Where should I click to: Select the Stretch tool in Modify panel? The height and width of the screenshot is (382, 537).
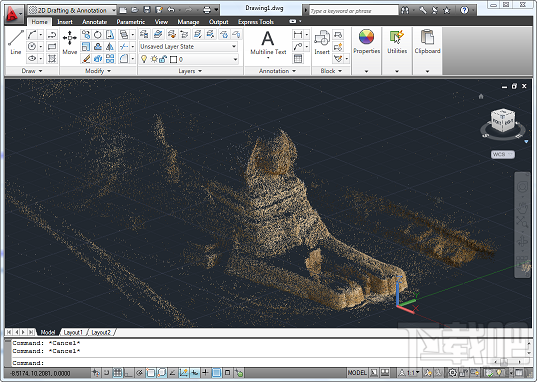[x=110, y=34]
